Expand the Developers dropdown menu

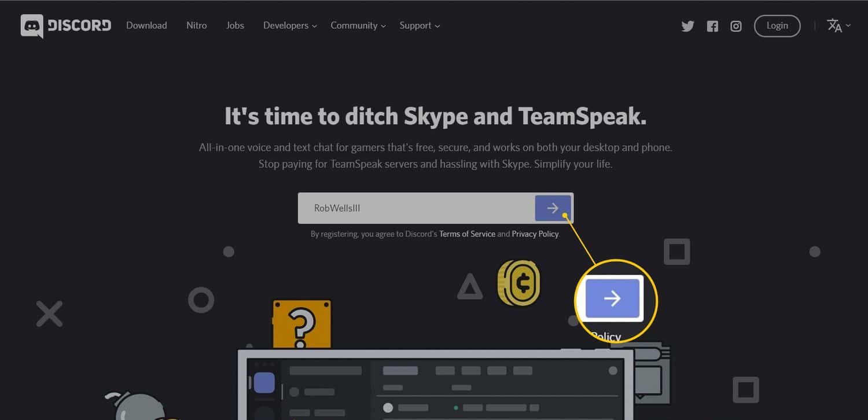click(290, 25)
